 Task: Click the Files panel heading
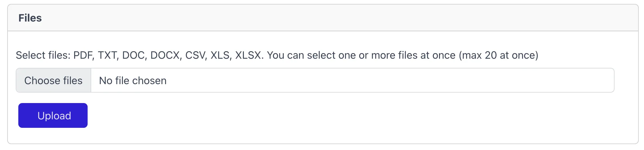point(30,18)
